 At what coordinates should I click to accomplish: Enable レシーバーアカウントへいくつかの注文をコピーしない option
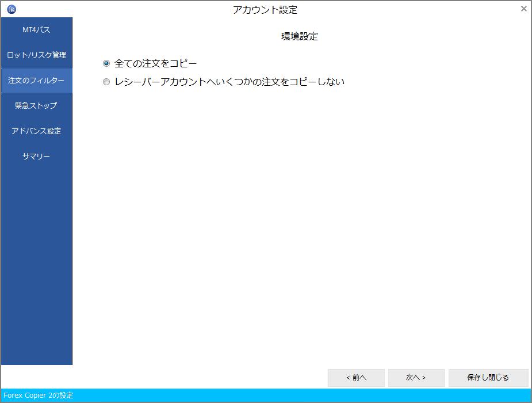click(106, 82)
